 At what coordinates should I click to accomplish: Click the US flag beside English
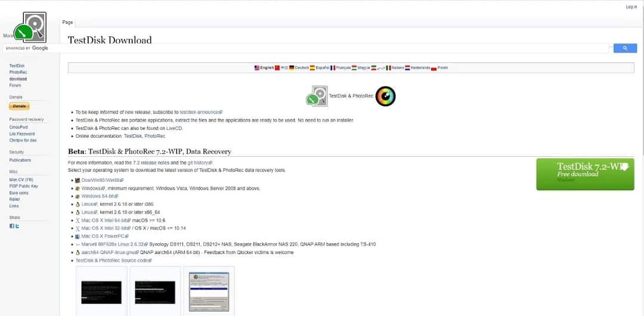point(256,68)
